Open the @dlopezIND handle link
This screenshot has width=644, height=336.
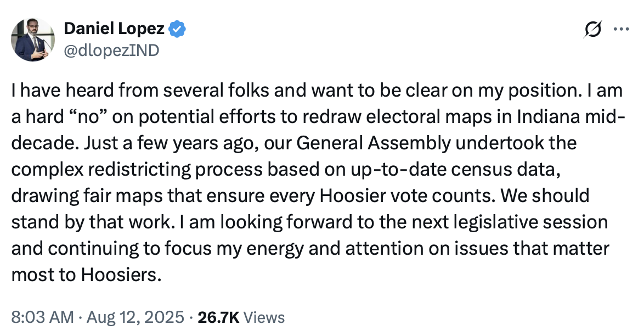[x=112, y=50]
